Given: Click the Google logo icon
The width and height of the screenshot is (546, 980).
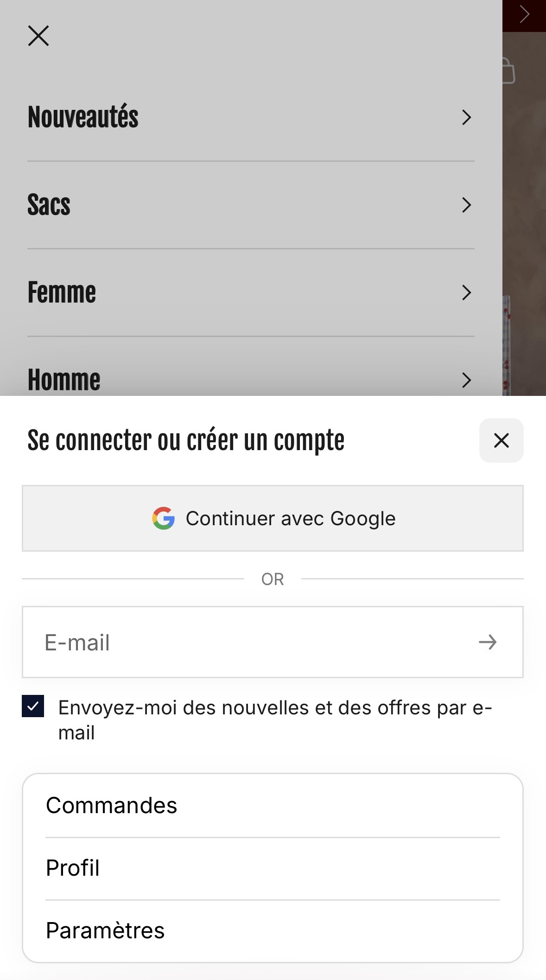Looking at the screenshot, I should 164,518.
